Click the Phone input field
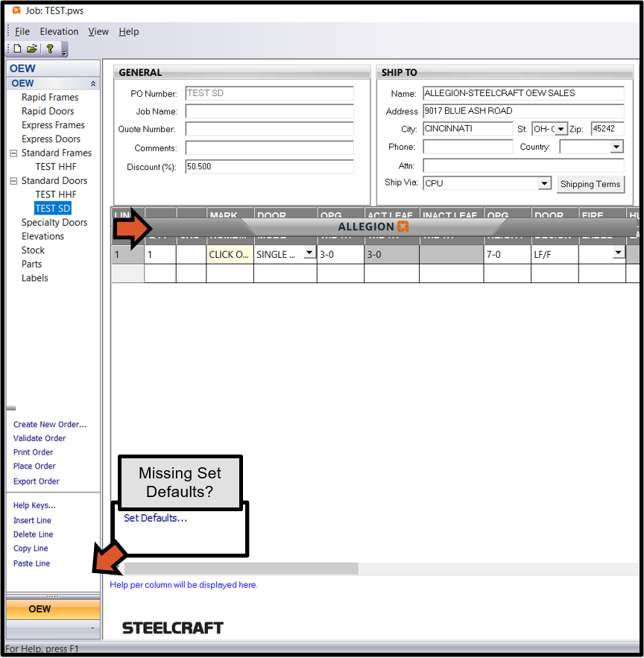This screenshot has width=644, height=658. tap(467, 147)
